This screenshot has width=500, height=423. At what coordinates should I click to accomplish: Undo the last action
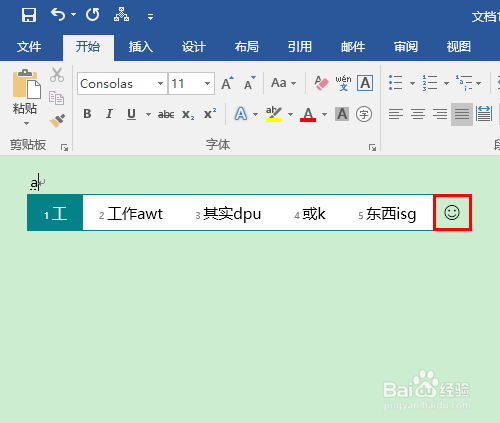(58, 15)
